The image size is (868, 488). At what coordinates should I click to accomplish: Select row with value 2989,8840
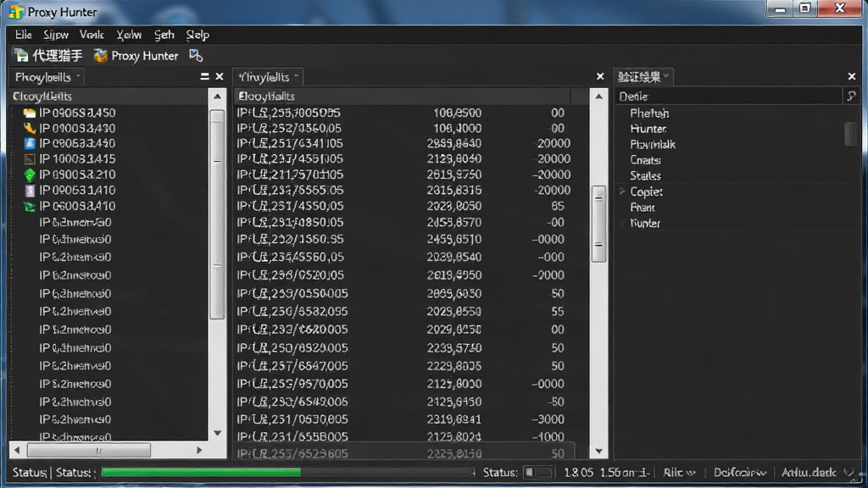point(411,144)
